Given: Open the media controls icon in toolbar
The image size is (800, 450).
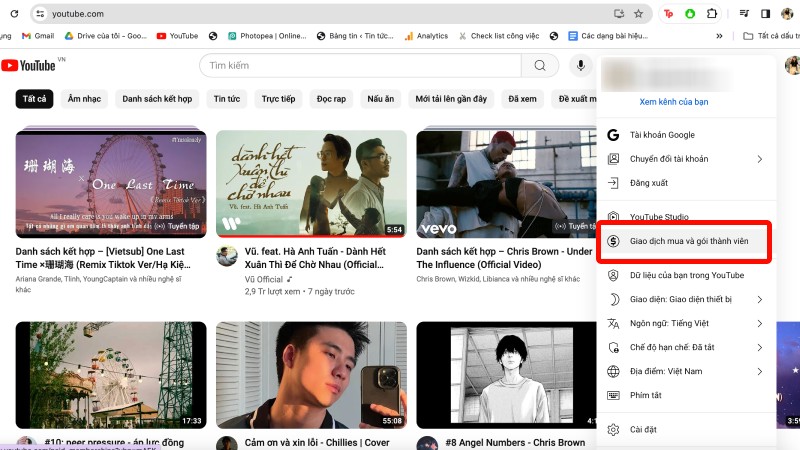Looking at the screenshot, I should point(744,14).
